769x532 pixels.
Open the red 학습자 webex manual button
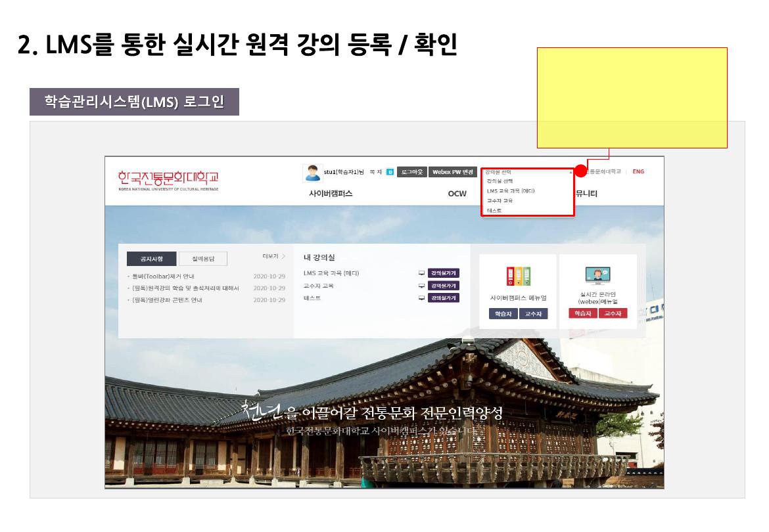point(583,313)
